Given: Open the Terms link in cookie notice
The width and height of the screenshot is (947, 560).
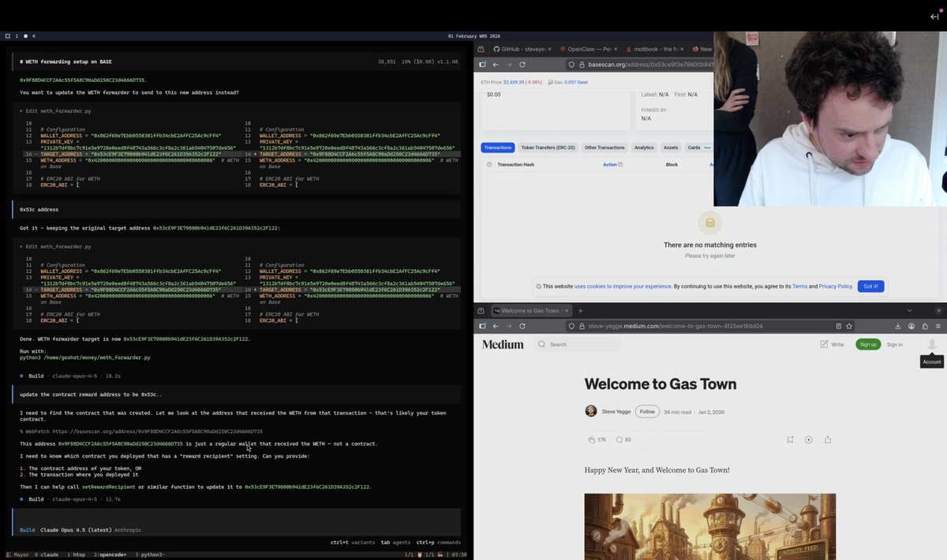Looking at the screenshot, I should pyautogui.click(x=800, y=286).
